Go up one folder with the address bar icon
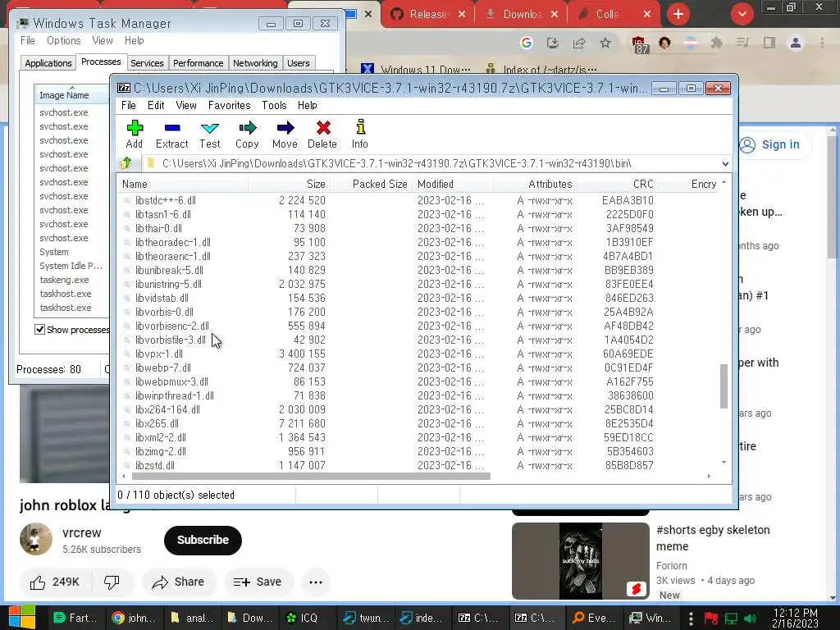This screenshot has width=840, height=630. (x=126, y=163)
